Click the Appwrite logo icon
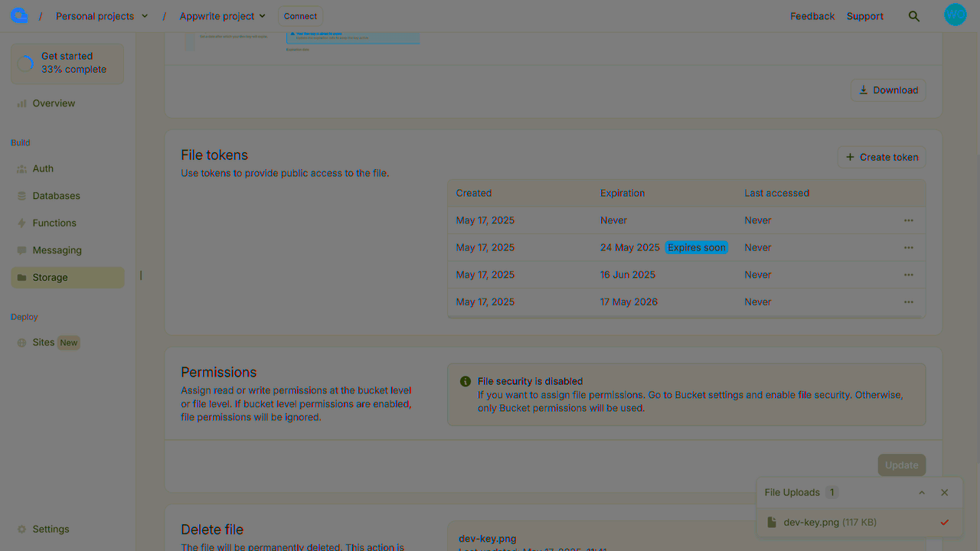Viewport: 980px width, 551px height. pyautogui.click(x=19, y=15)
